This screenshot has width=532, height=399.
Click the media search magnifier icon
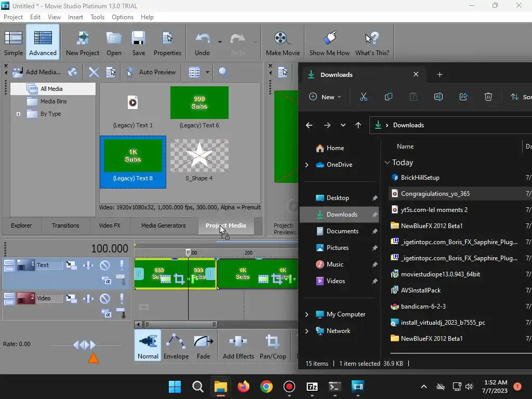pos(223,72)
